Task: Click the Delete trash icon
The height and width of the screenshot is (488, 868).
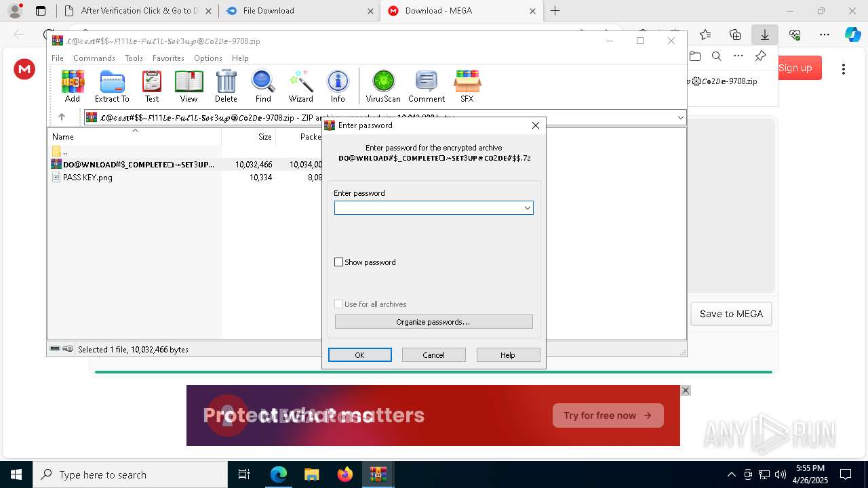Action: point(226,86)
